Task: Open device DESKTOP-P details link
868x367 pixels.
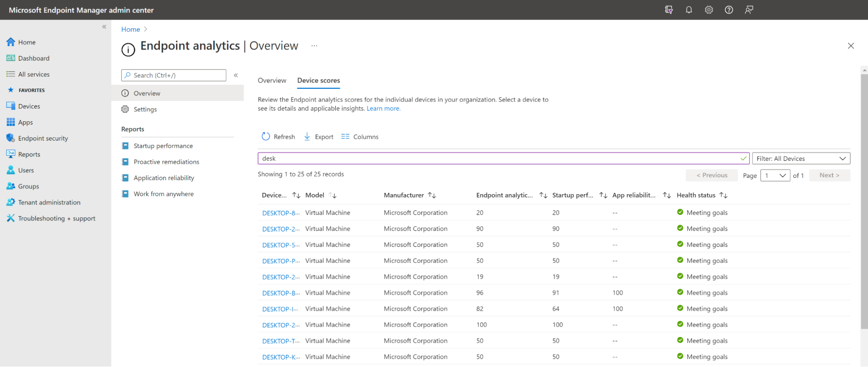Action: (281, 261)
